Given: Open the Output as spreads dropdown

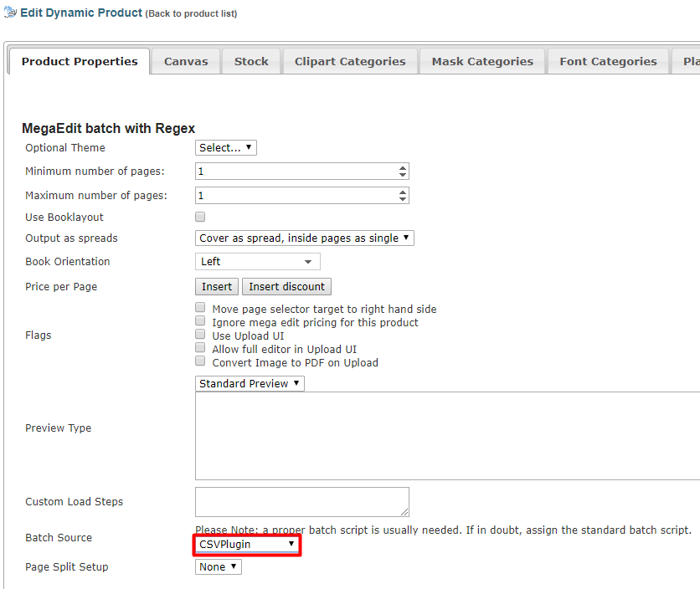Looking at the screenshot, I should click(304, 238).
